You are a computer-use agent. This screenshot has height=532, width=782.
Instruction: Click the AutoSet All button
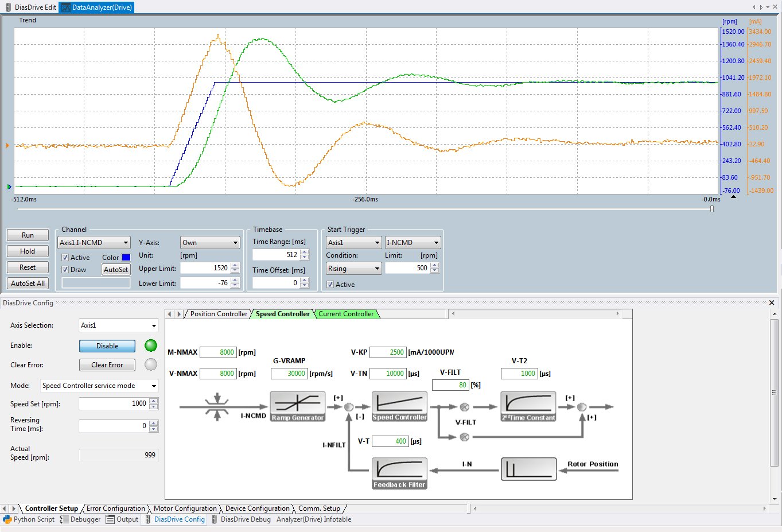[28, 284]
